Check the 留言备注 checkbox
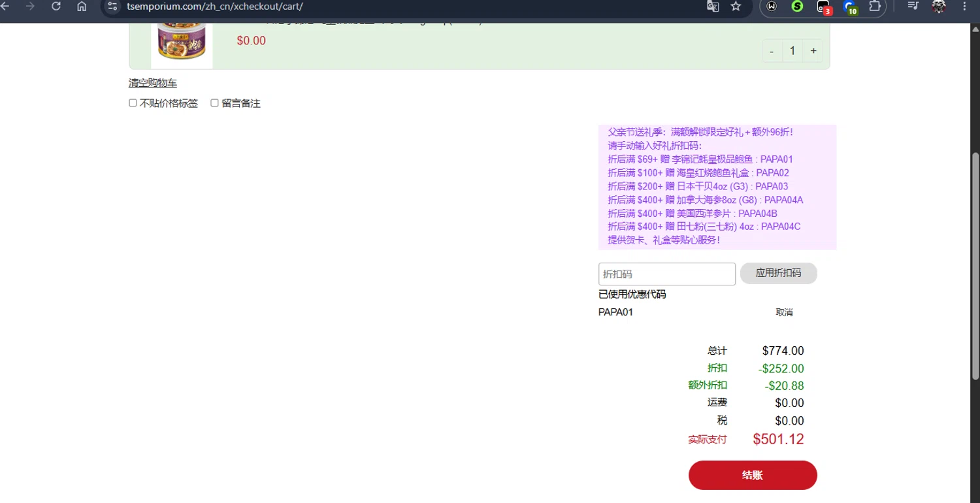This screenshot has height=503, width=980. point(214,103)
